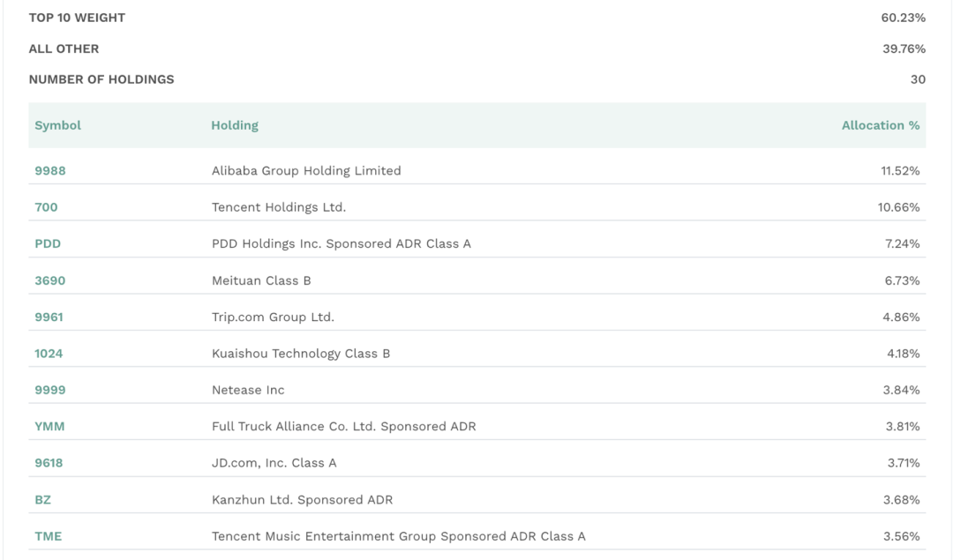Open the YMM ticker link
The height and width of the screenshot is (560, 953).
[49, 427]
